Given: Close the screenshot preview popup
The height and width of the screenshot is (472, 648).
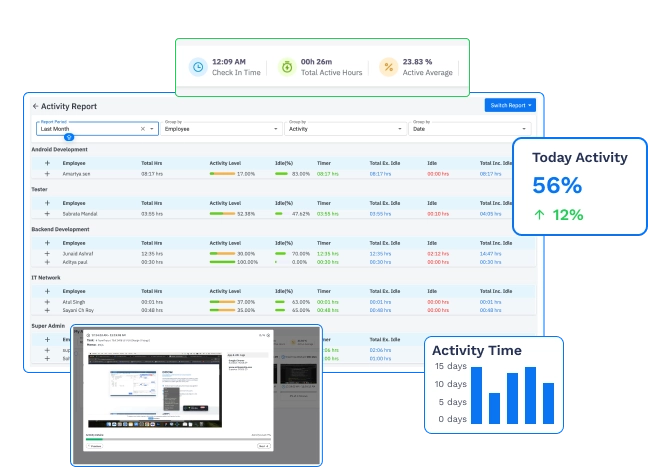Looking at the screenshot, I should 266,336.
